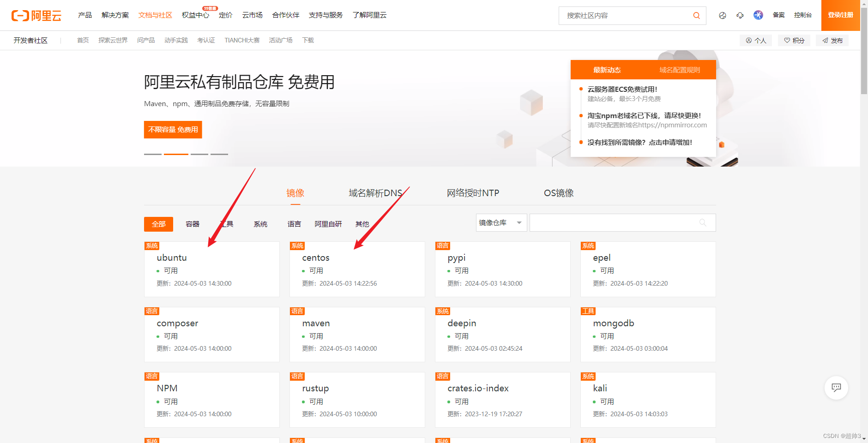Image resolution: width=868 pixels, height=443 pixels.
Task: Click the 登录/注册 login button
Action: [840, 15]
